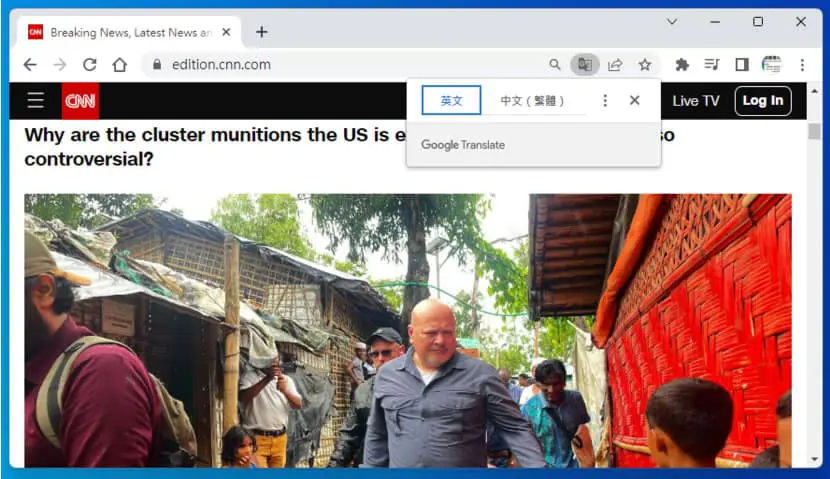The image size is (830, 479).
Task: Go to the browser home page
Action: pos(120,65)
